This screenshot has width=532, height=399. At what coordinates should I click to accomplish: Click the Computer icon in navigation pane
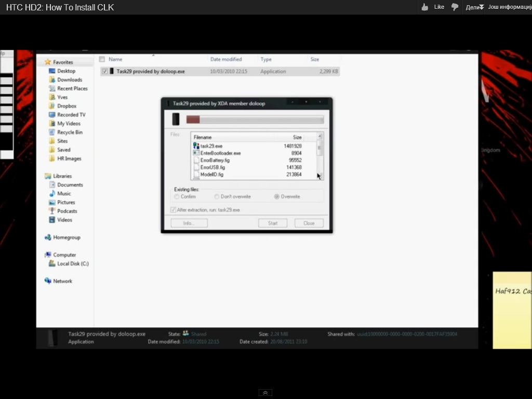pyautogui.click(x=48, y=255)
